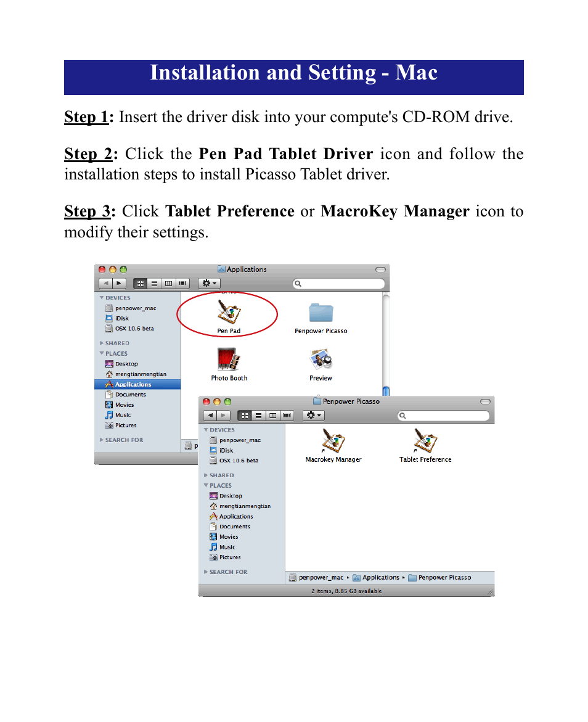Image resolution: width=588 pixels, height=722 pixels.
Task: Select Music in Penpower Picasso sidebar
Action: point(242,547)
